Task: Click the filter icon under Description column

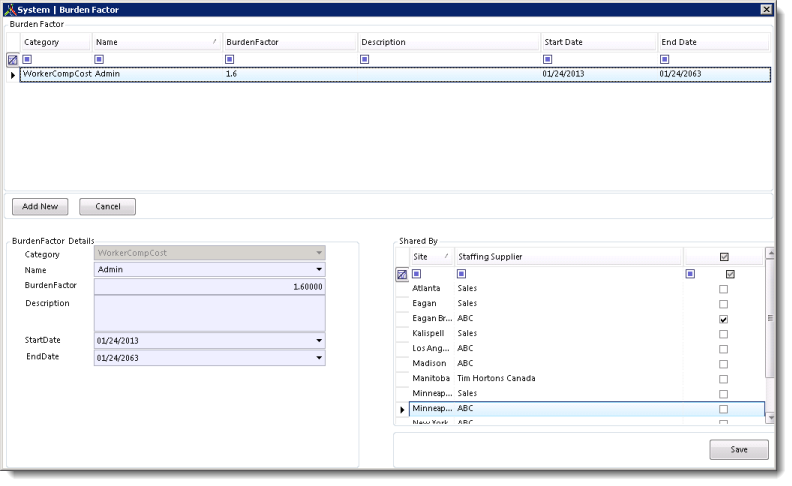Action: [x=365, y=59]
